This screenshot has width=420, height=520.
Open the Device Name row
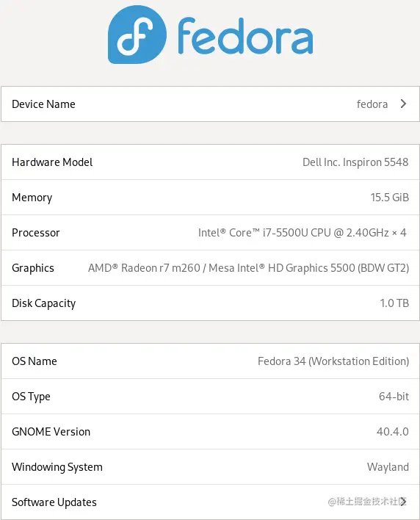click(x=210, y=104)
